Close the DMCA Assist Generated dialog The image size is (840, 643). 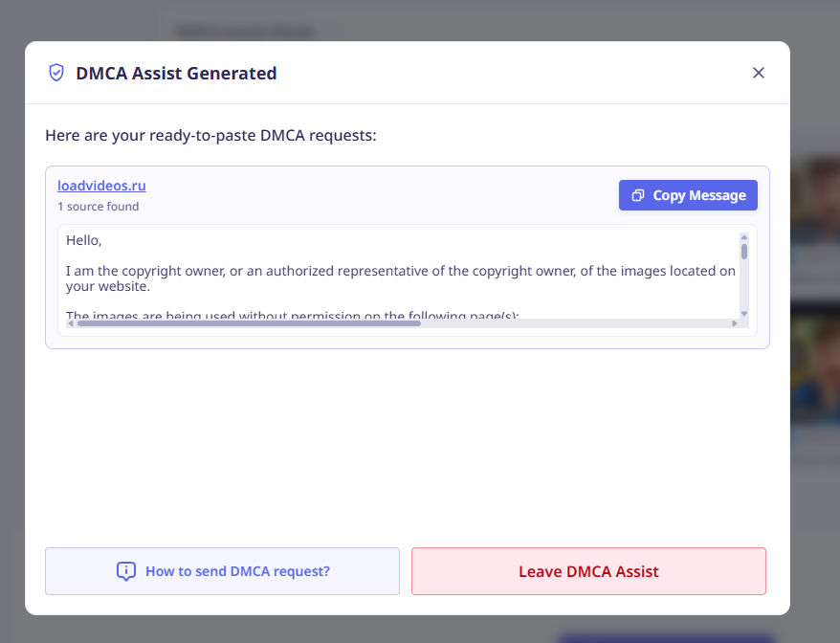click(x=758, y=73)
